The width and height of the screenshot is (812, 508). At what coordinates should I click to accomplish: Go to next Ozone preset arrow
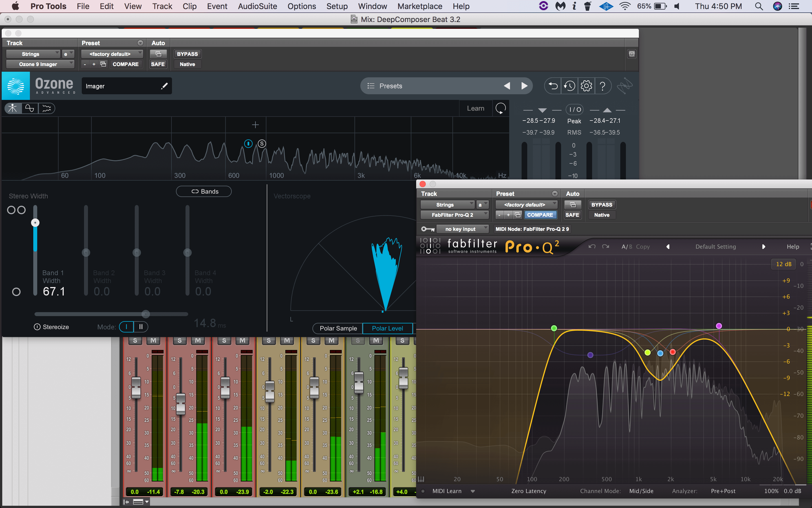(524, 86)
